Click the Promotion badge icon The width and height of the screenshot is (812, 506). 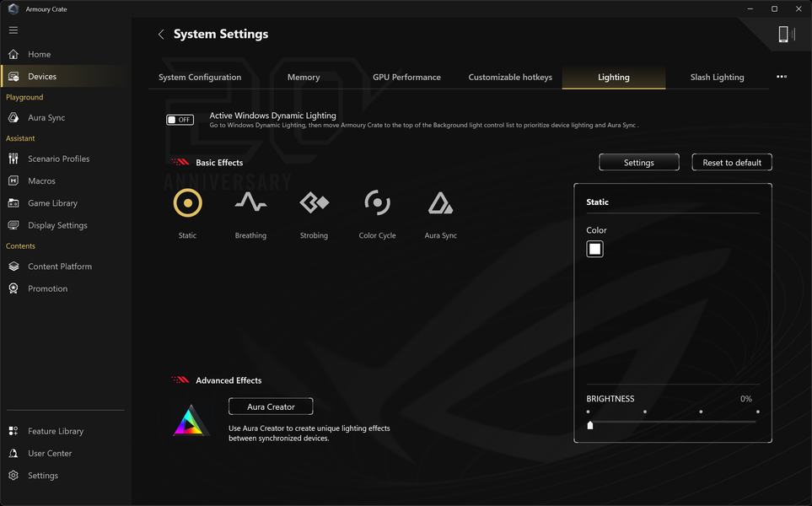click(13, 288)
